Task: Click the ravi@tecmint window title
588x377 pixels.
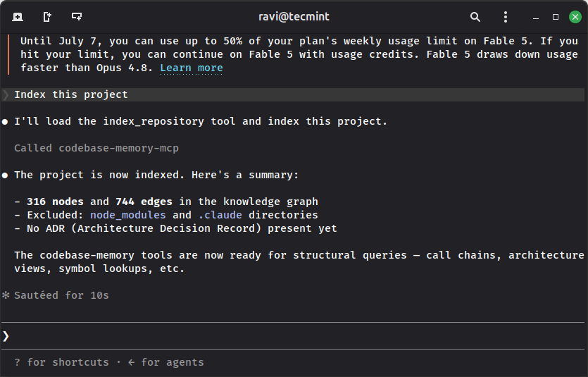Action: (294, 16)
